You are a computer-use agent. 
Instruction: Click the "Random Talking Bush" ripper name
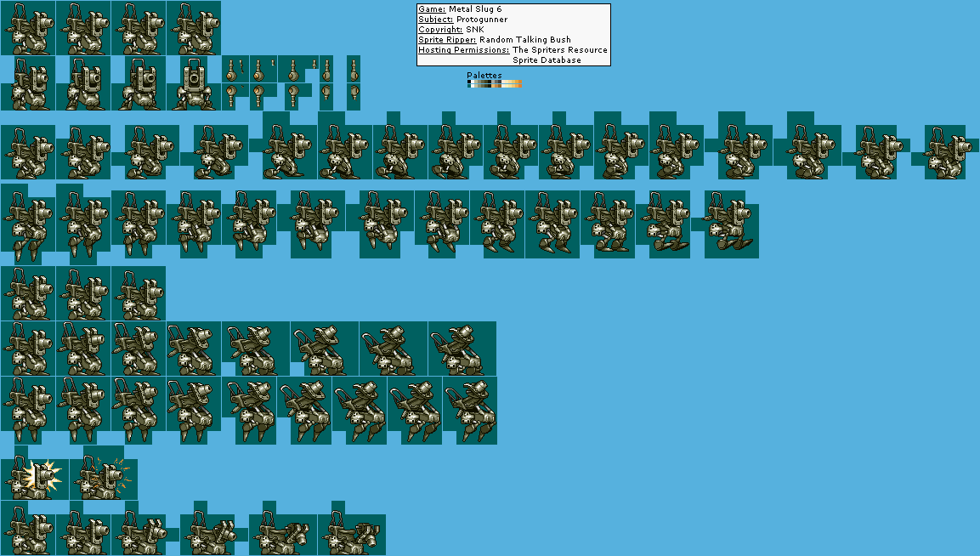[525, 39]
